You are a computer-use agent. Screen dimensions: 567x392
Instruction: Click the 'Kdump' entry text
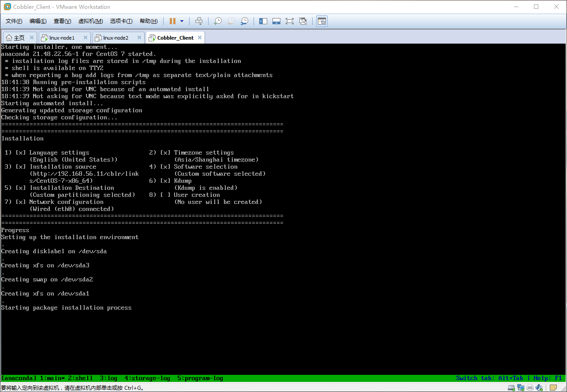(x=183, y=181)
